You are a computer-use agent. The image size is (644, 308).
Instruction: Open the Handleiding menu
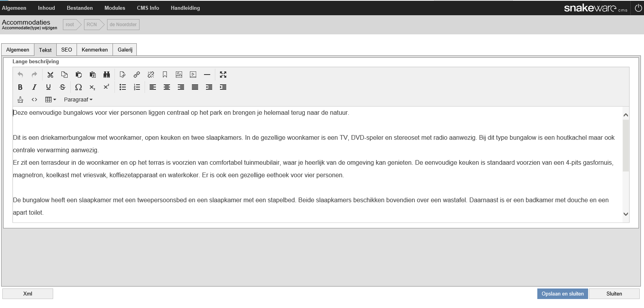(x=185, y=8)
